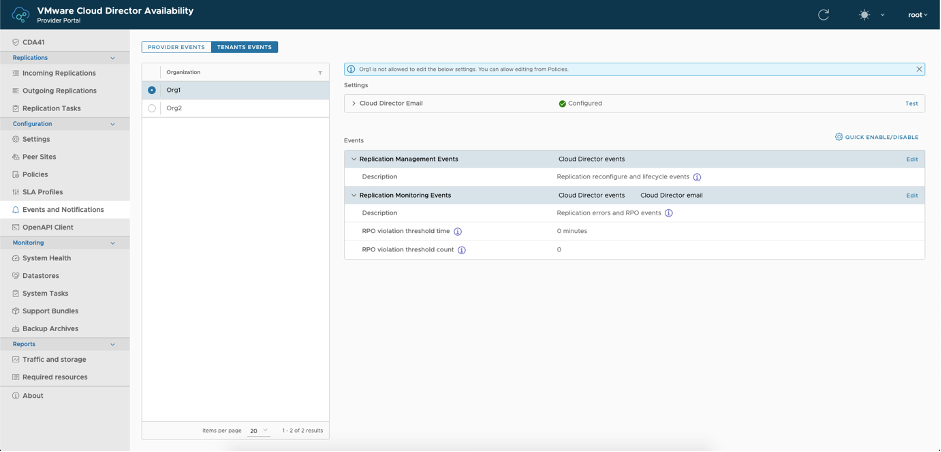Click the info icon after Replication errors description
This screenshot has height=452, width=941.
668,213
